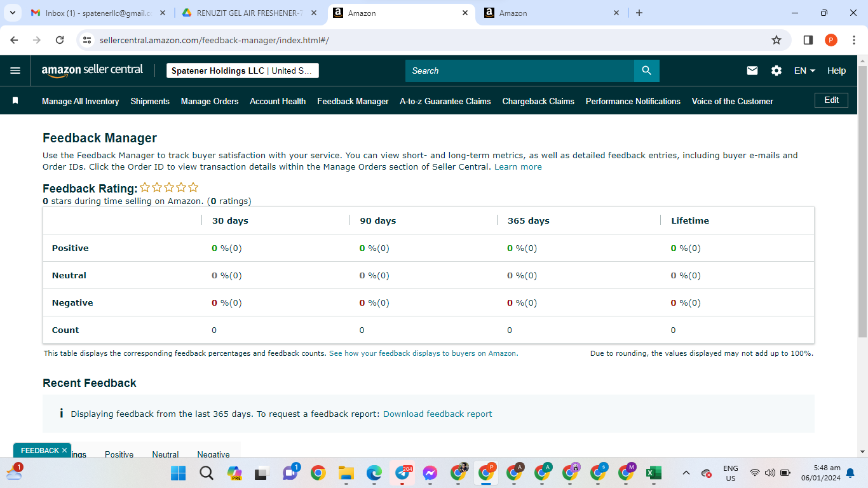Click the empty feedback rating stars
Screen dimensions: 868x488
click(x=169, y=187)
